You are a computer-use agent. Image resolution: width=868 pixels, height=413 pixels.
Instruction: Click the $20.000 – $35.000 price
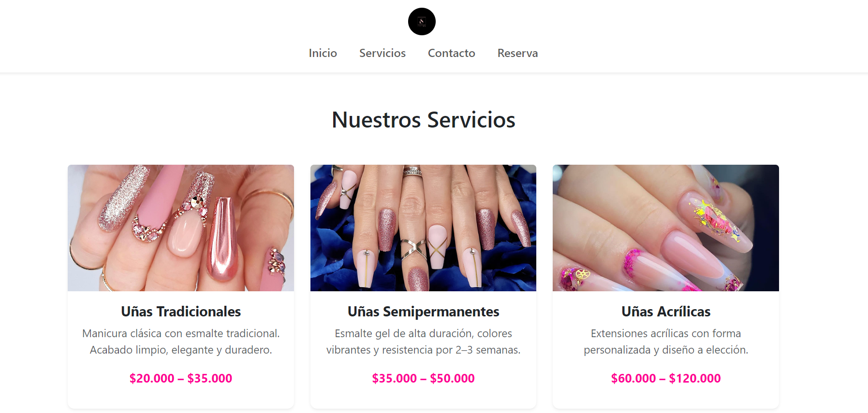[x=181, y=378]
